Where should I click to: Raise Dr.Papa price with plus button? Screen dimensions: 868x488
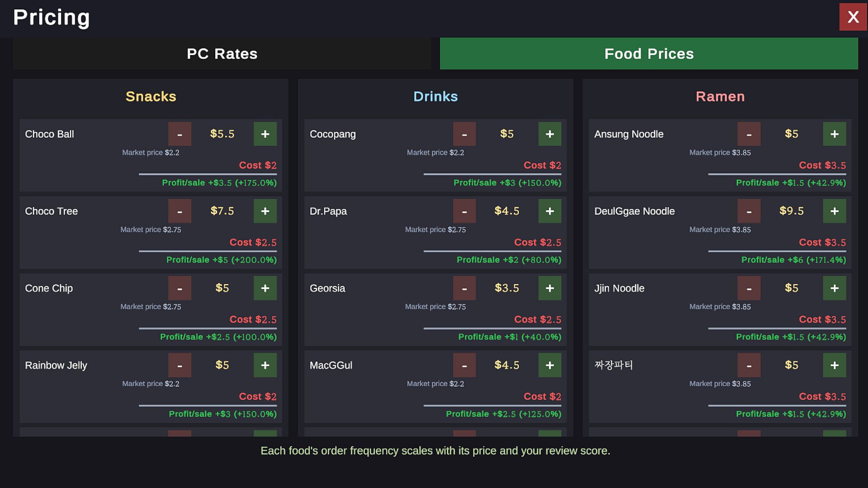pos(550,211)
